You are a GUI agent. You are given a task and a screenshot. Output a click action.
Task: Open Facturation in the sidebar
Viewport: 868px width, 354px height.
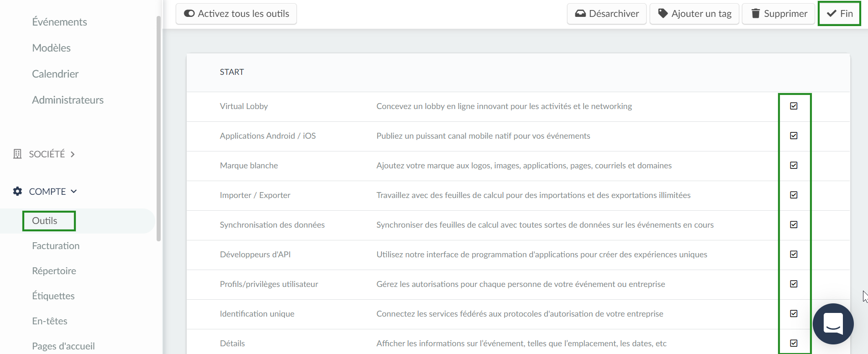pos(56,246)
